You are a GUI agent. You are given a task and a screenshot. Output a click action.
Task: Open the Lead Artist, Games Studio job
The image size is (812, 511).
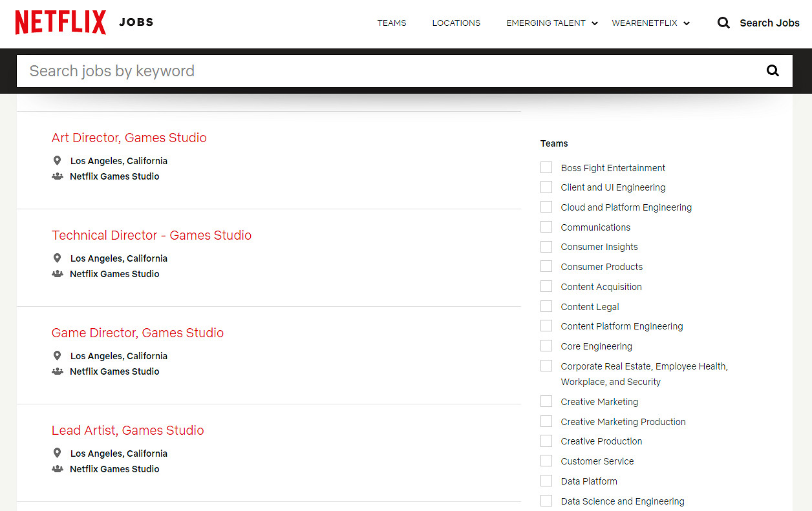click(x=127, y=430)
